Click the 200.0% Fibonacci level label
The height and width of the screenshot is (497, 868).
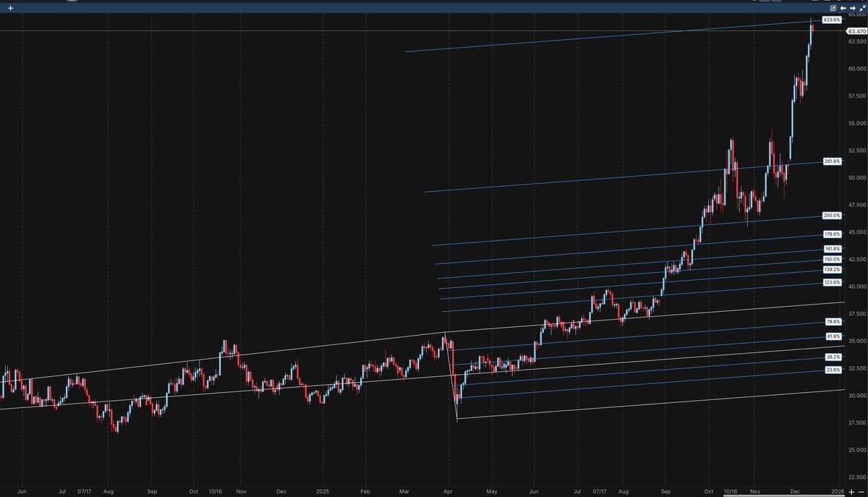click(x=833, y=216)
